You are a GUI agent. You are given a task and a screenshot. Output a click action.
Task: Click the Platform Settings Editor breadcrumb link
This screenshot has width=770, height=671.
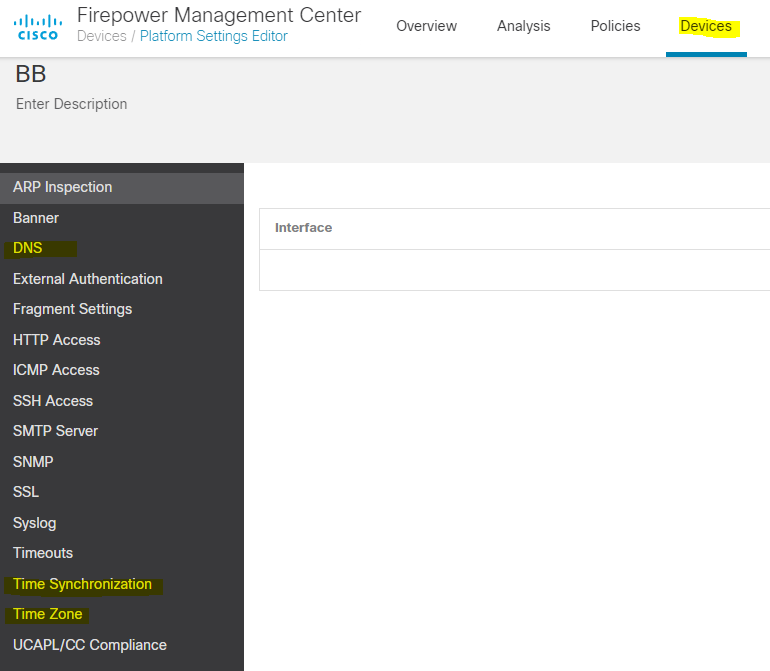point(213,36)
